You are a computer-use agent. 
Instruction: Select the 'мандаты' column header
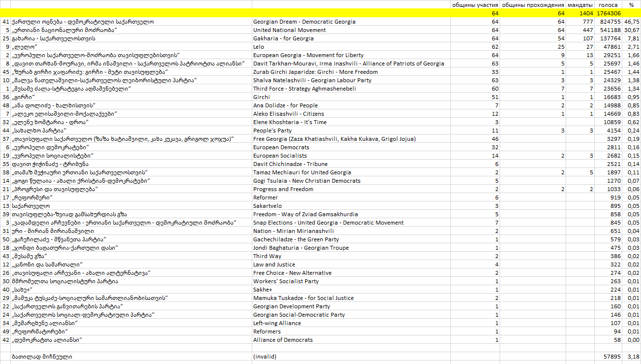click(x=580, y=5)
